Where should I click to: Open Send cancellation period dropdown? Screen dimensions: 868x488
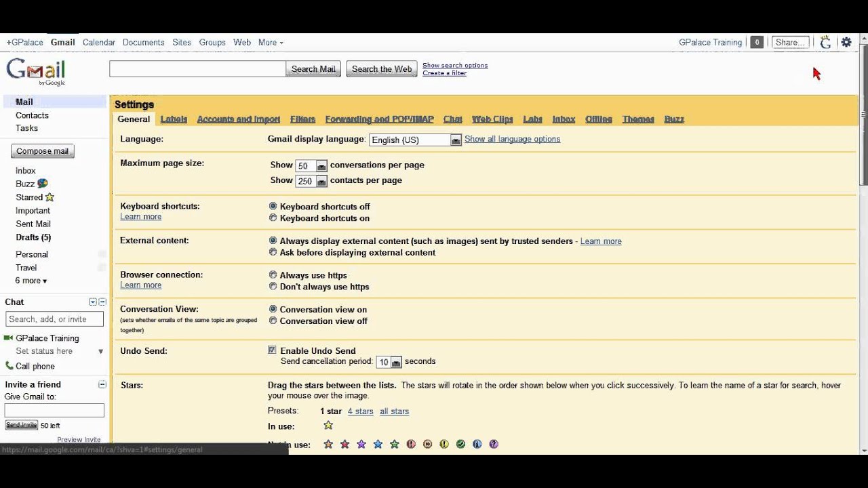pos(389,362)
